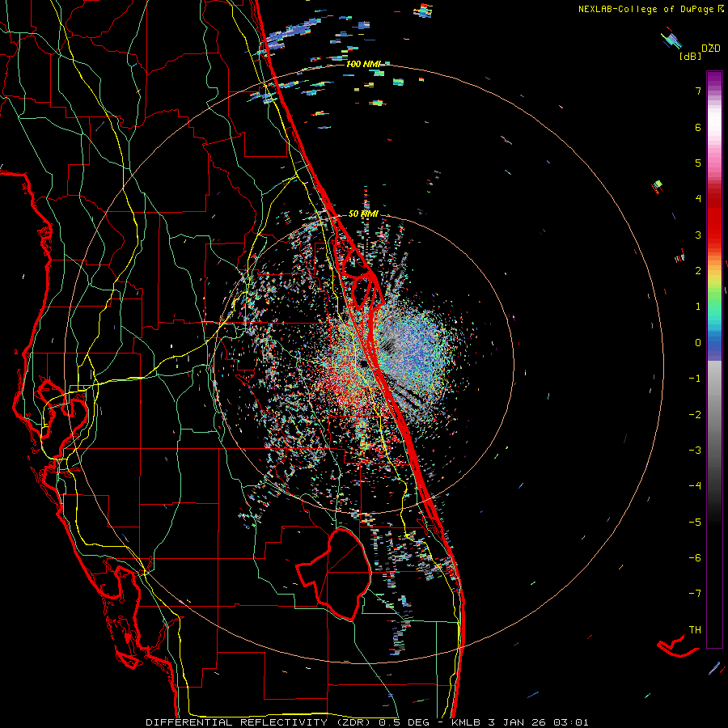
Task: Click the "2" value on the color scale
Action: [x=698, y=271]
